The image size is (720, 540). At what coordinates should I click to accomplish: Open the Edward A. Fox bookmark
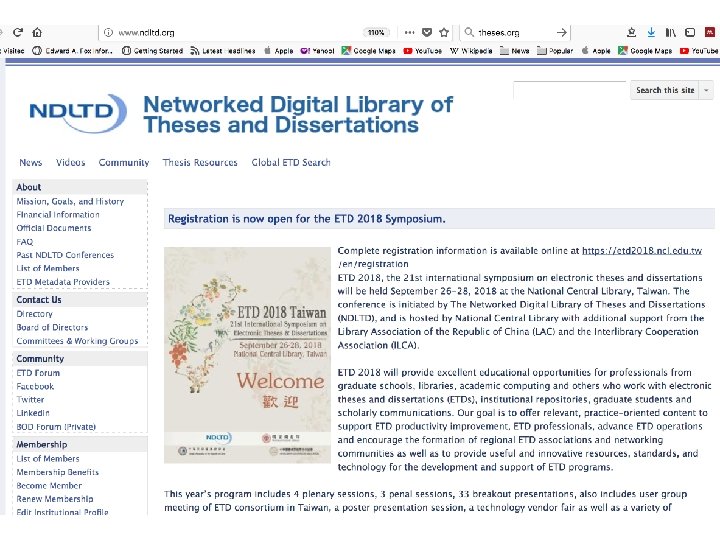coord(73,51)
